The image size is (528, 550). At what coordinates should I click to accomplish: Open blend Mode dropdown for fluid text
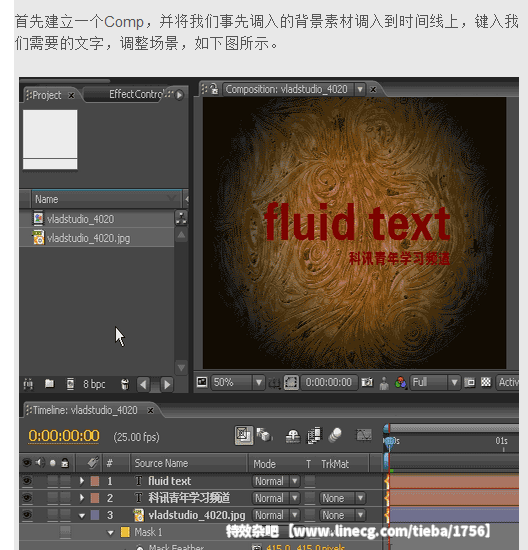276,481
